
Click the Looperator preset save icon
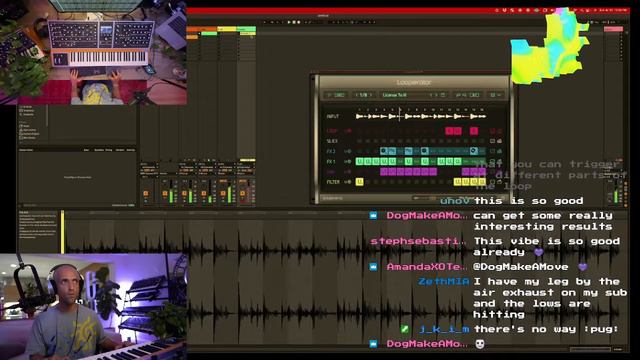[x=443, y=95]
